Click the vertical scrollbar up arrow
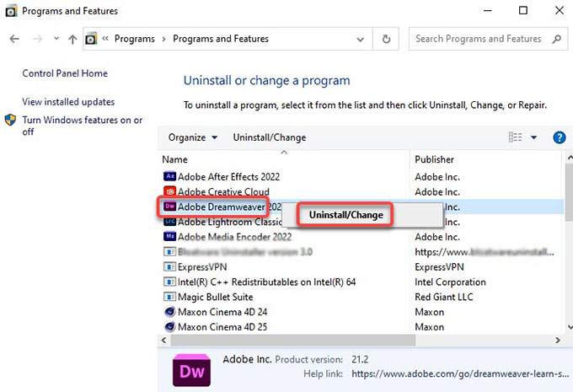The image size is (573, 392). 570,158
